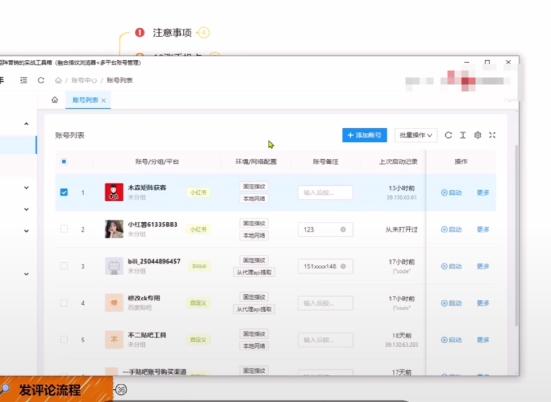Viewport: 551px width, 402px height.
Task: Click the 木森矩阵获客 account avatar
Action: 114,192
